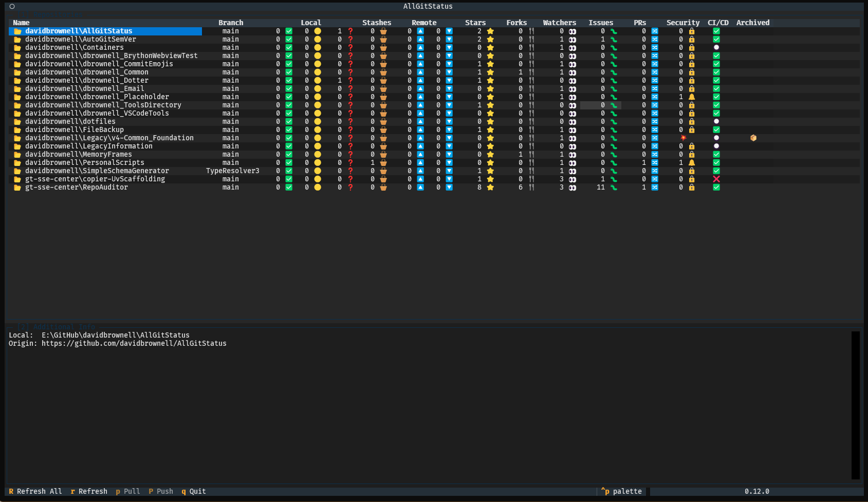Click the white CI/CD dot in the dotfiles row
Screen dimensions: 868x502
(716, 122)
